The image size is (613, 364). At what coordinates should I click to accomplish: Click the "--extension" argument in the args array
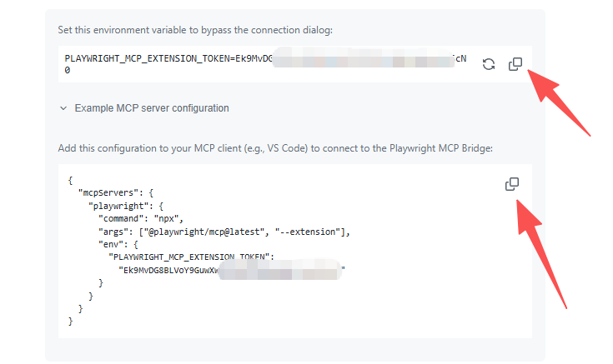coord(310,232)
